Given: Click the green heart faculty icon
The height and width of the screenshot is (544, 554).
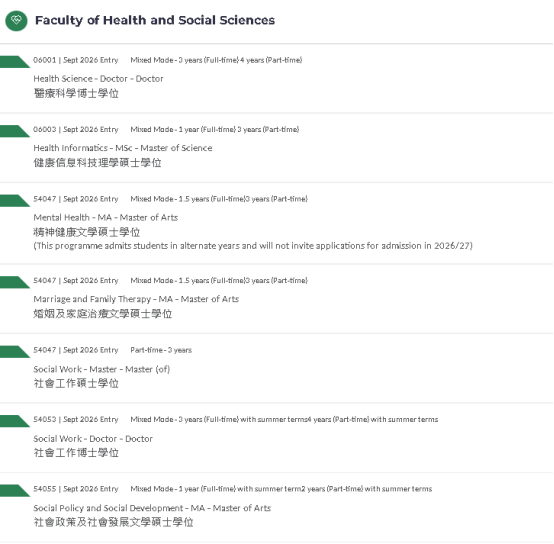Looking at the screenshot, I should tap(16, 21).
